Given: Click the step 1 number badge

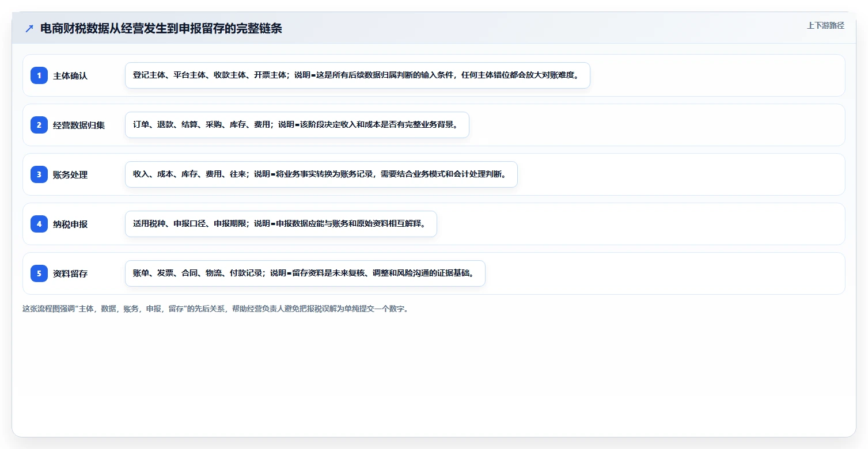Looking at the screenshot, I should 39,75.
